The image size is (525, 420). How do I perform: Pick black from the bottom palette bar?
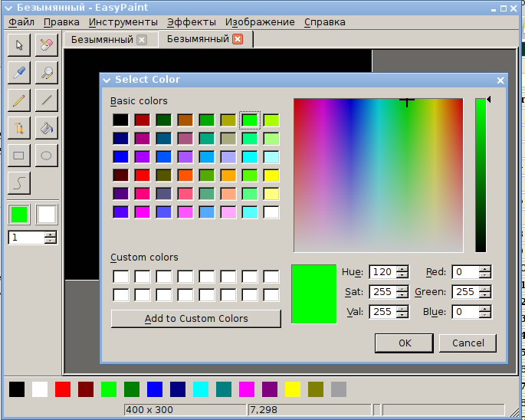17,389
